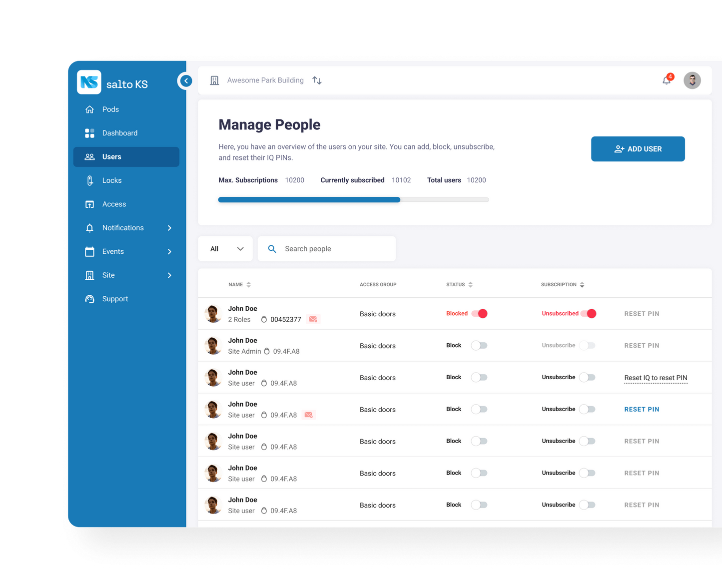This screenshot has width=722, height=588.
Task: Disable the red Unsubscribed toggle
Action: click(588, 314)
